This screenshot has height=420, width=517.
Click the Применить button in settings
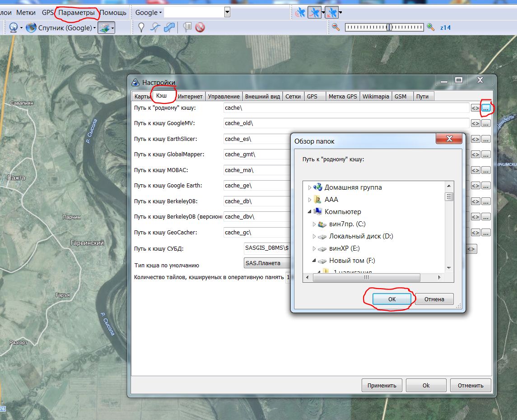point(382,385)
